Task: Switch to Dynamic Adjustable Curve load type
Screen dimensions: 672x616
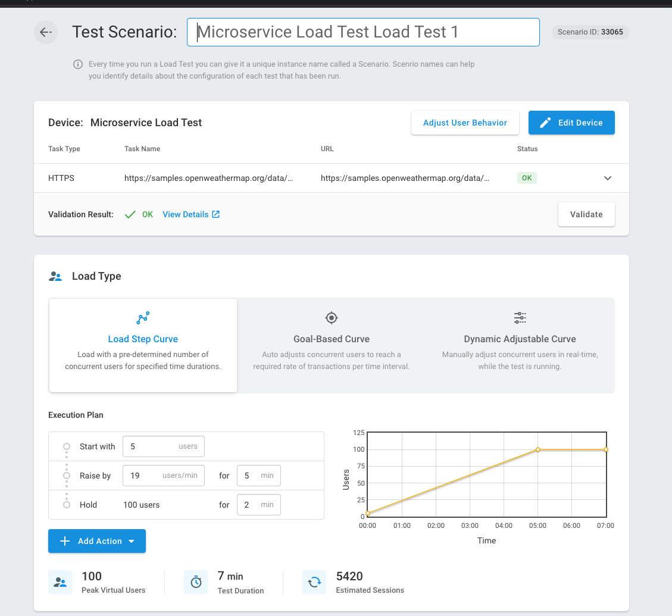Action: (520, 345)
